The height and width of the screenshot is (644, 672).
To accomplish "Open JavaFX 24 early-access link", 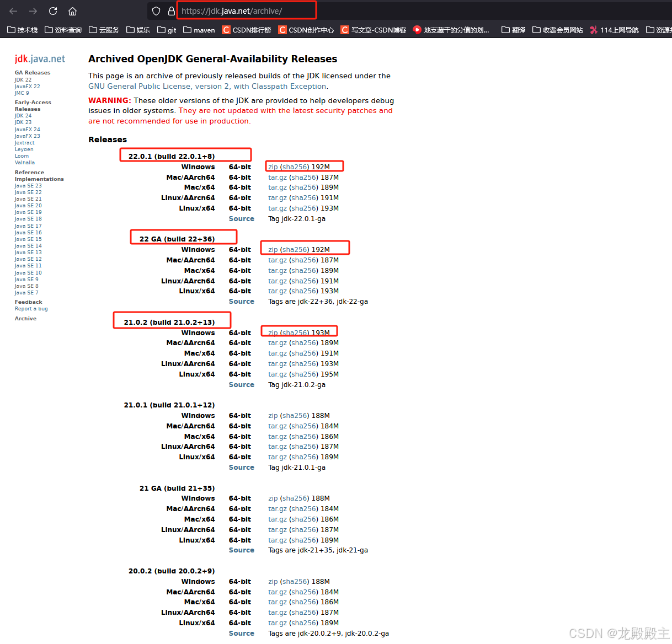I will coord(28,129).
